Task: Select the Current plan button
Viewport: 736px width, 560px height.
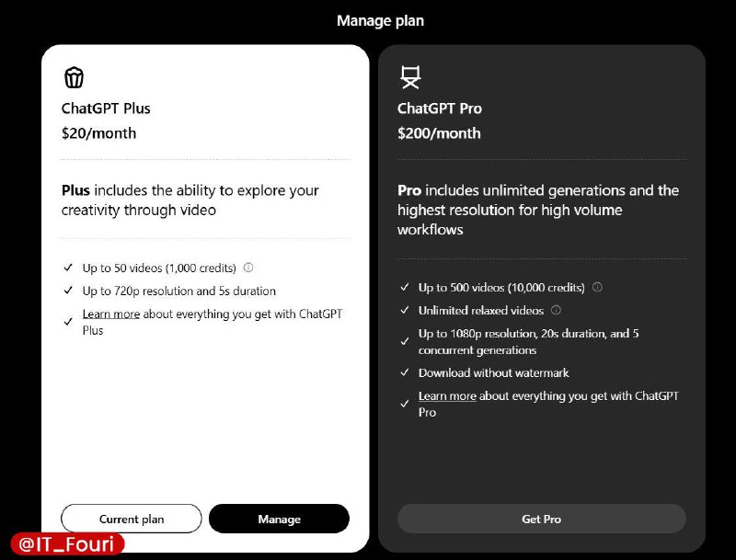Action: (132, 519)
